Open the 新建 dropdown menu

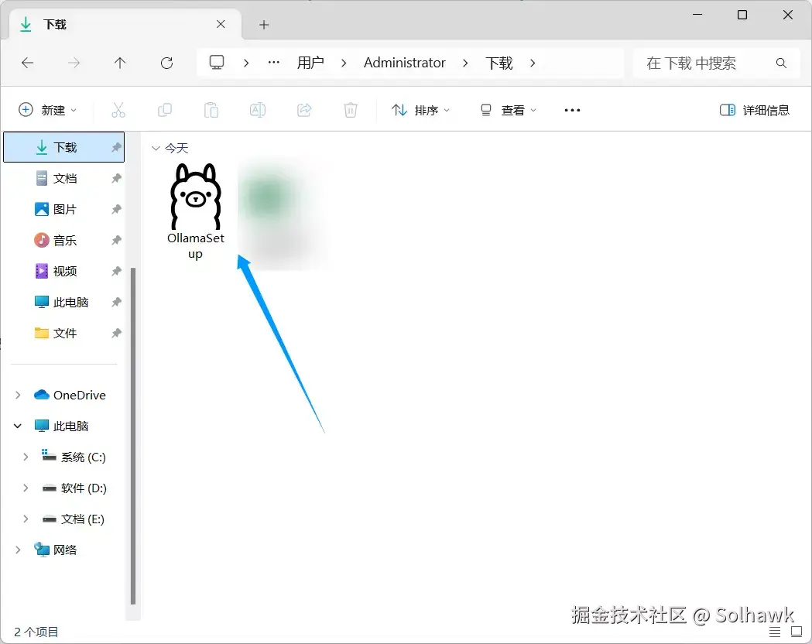(x=48, y=110)
